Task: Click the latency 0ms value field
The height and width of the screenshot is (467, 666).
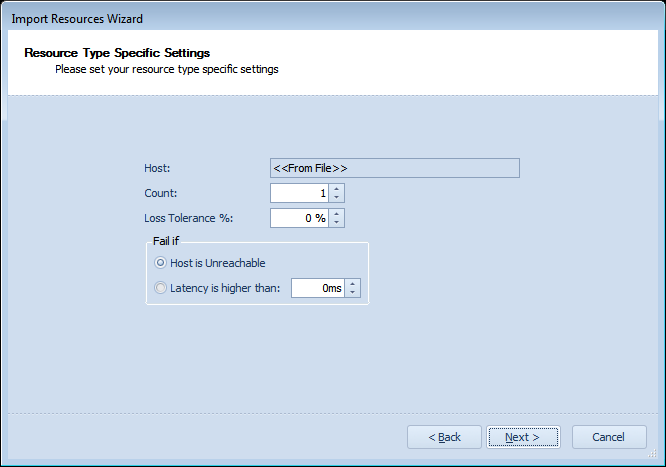Action: (x=318, y=288)
